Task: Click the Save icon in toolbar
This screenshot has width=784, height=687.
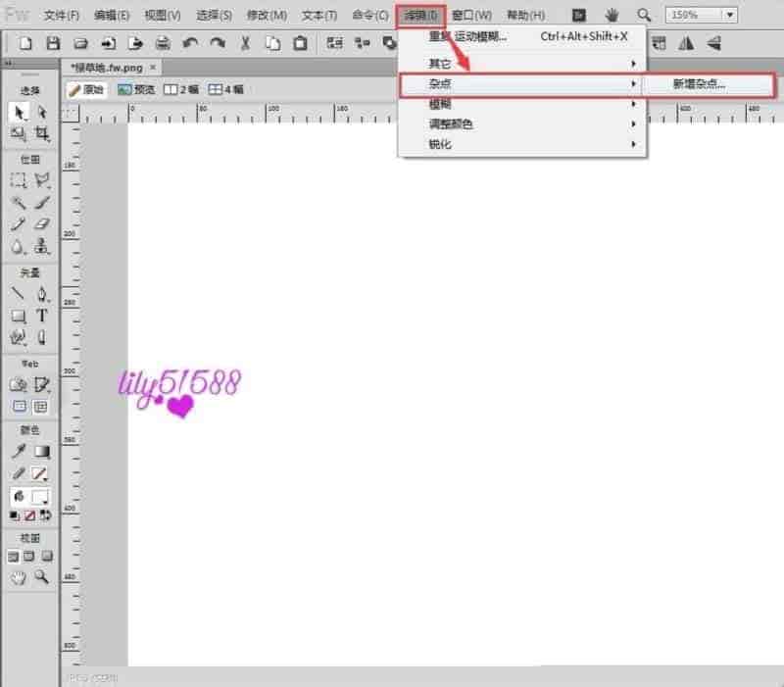Action: coord(53,43)
